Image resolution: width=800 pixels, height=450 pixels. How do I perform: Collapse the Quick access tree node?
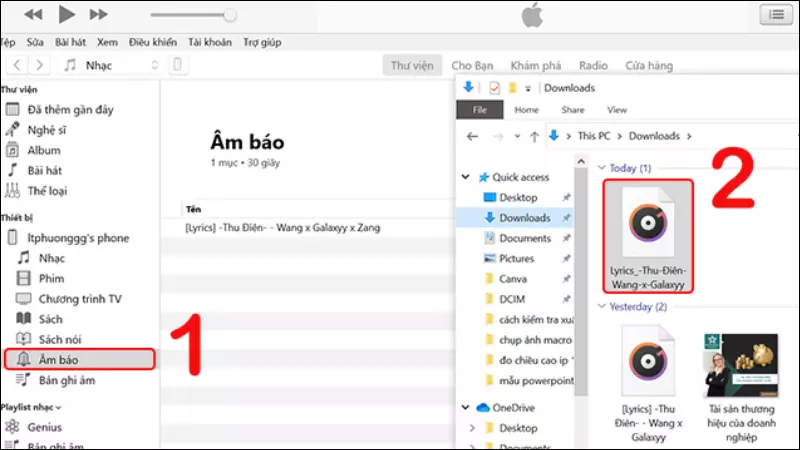point(465,177)
